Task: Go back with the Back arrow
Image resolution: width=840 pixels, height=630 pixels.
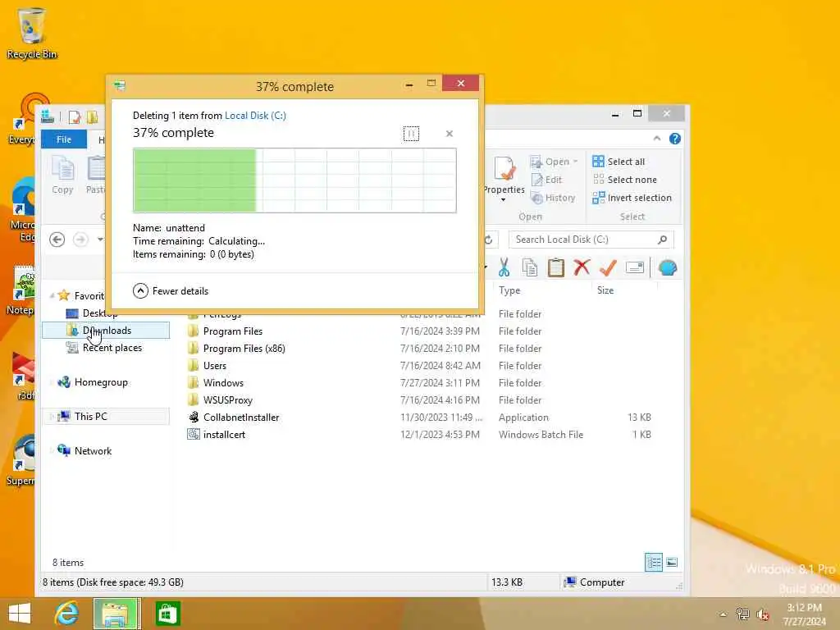Action: [x=57, y=240]
